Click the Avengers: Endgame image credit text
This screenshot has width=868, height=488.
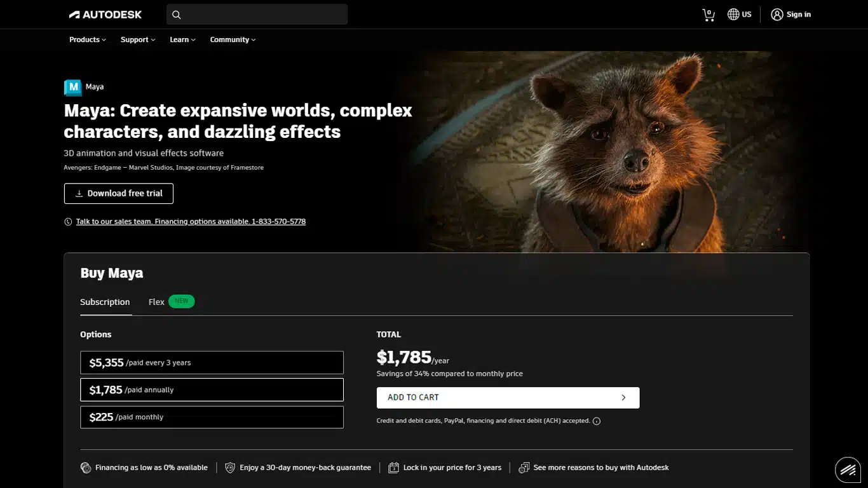[163, 168]
